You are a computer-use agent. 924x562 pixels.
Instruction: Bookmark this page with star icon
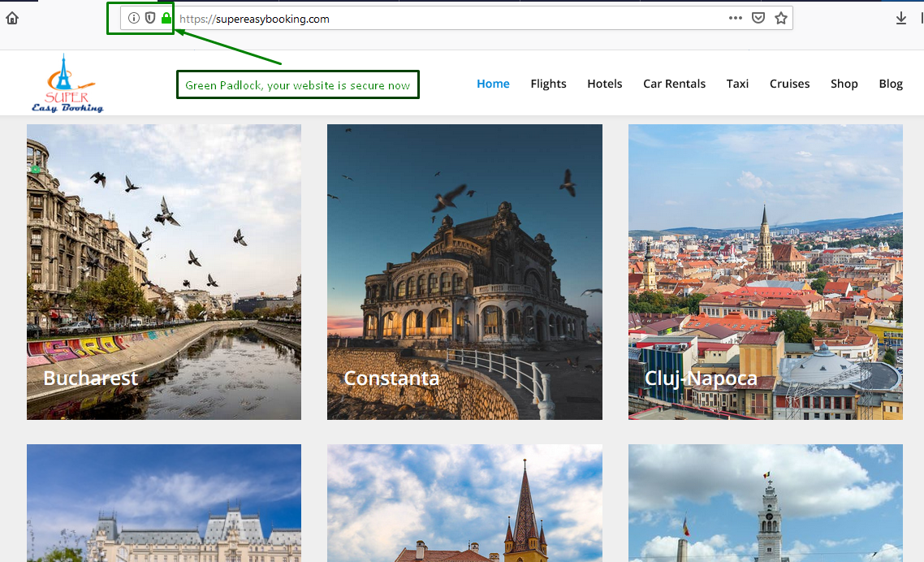point(781,18)
